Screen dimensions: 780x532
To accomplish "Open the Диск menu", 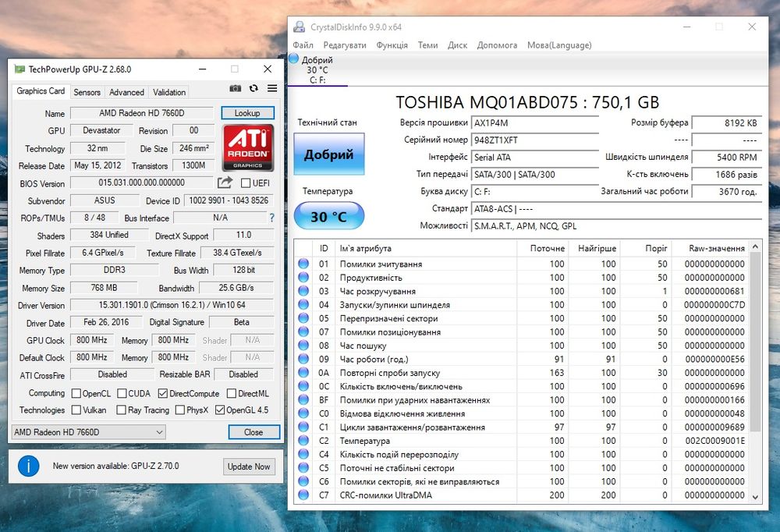I will point(457,44).
